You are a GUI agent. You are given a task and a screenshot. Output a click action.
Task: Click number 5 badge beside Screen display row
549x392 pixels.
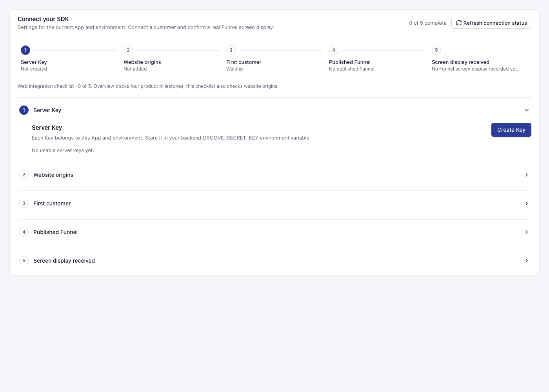tap(24, 261)
